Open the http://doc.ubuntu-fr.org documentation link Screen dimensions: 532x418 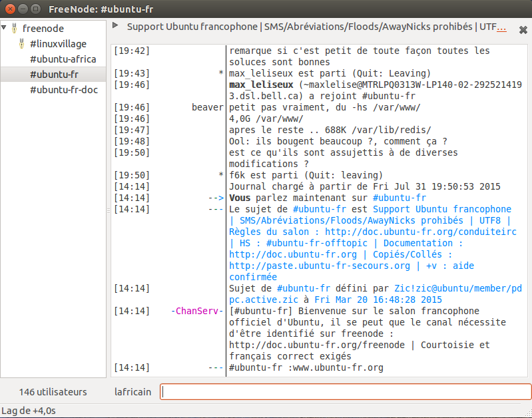click(x=293, y=254)
